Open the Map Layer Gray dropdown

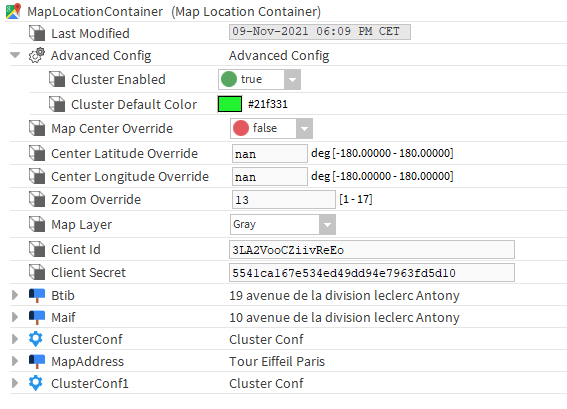pyautogui.click(x=283, y=225)
